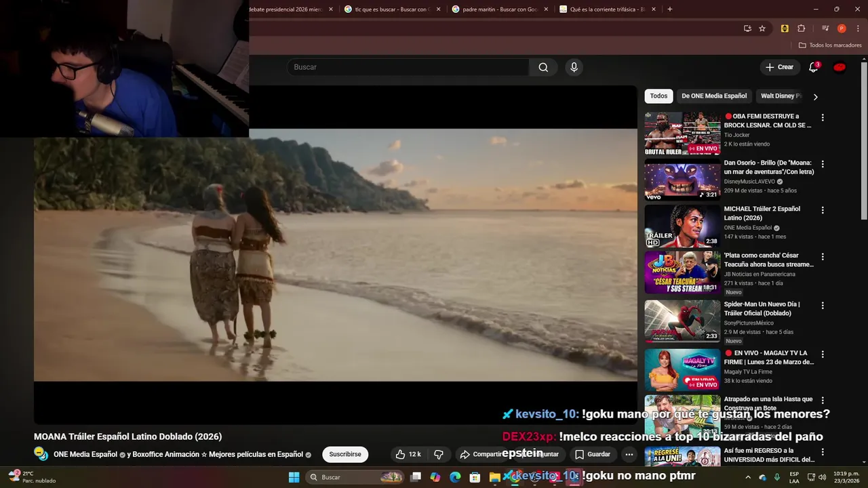Select the De ONE Media Español chip

point(714,96)
